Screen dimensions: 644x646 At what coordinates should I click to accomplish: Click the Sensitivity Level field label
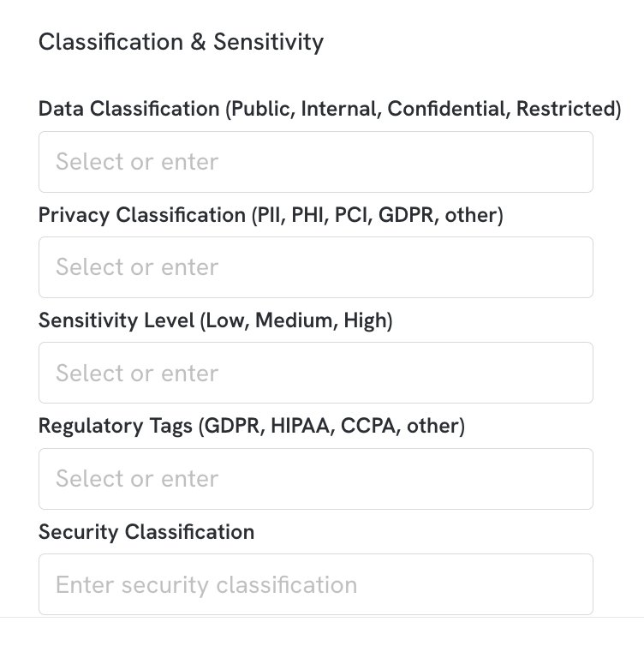(x=215, y=320)
